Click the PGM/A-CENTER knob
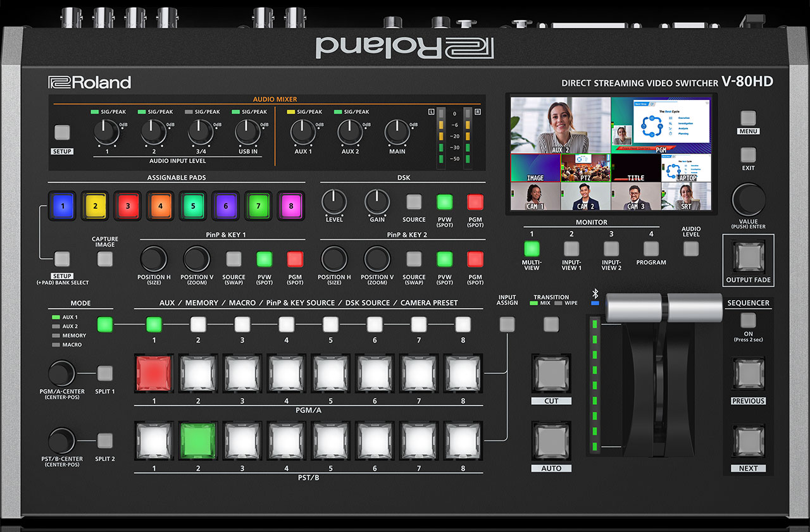 [62, 373]
